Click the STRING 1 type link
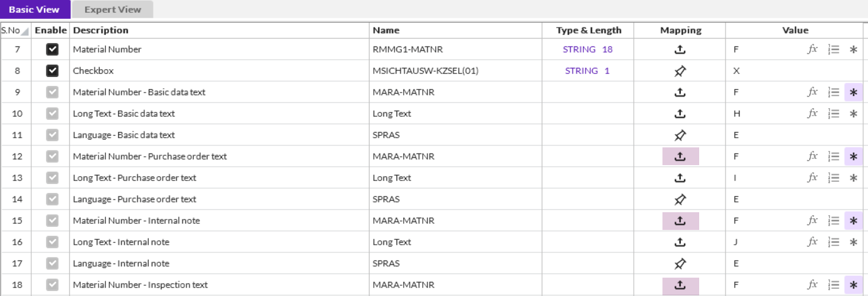This screenshot has height=296, width=868. click(x=587, y=71)
